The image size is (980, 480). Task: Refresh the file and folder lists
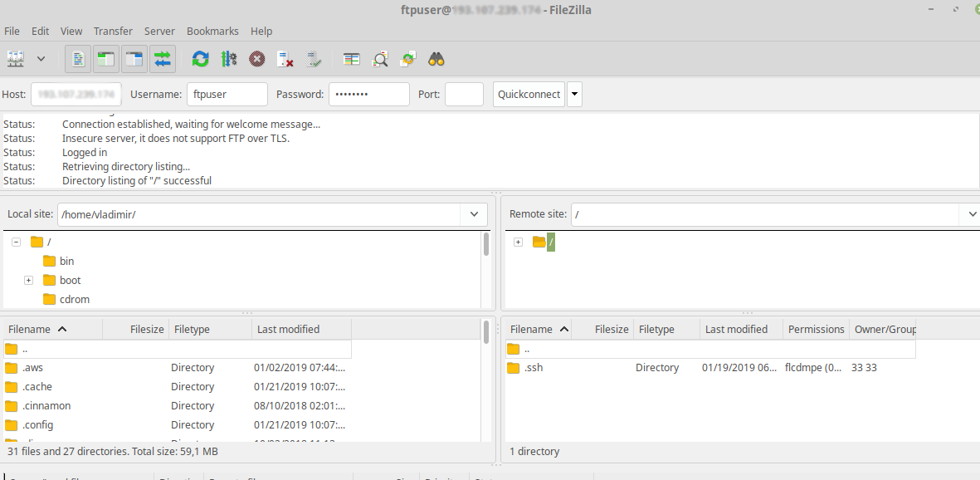201,60
